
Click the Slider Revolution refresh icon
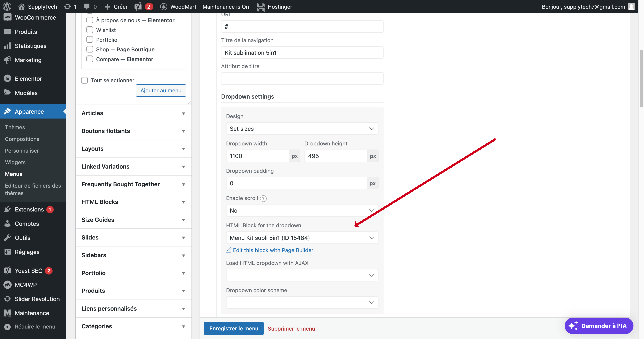(8, 299)
